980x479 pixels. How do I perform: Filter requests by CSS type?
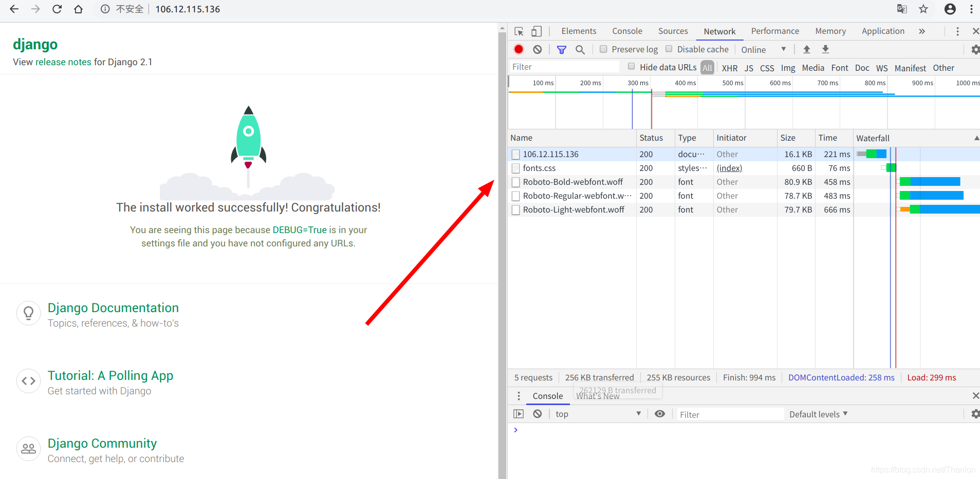click(767, 68)
